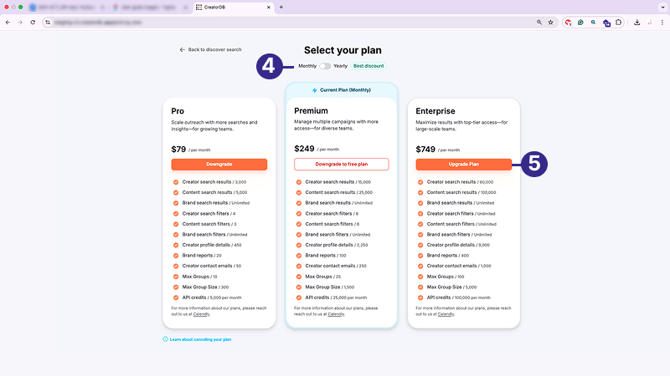Viewport: 670px width, 376px height.
Task: Click the $79 price text
Action: tap(179, 149)
